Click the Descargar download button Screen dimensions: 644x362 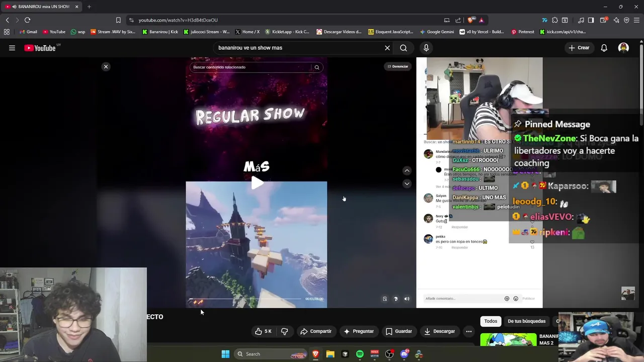(439, 331)
